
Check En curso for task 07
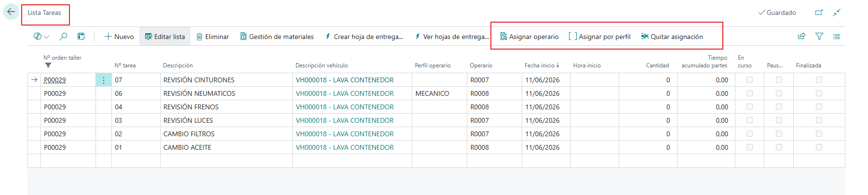pyautogui.click(x=749, y=80)
